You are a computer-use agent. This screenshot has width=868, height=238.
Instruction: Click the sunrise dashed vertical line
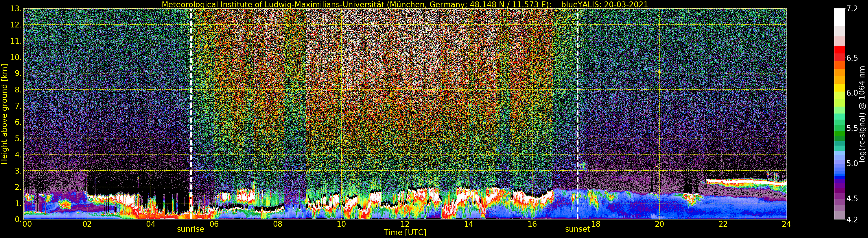pos(191,101)
